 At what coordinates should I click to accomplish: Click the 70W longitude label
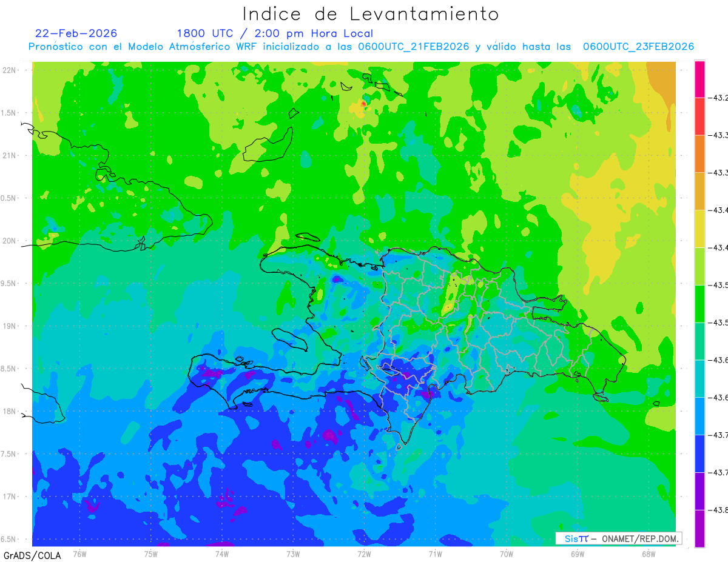(506, 554)
